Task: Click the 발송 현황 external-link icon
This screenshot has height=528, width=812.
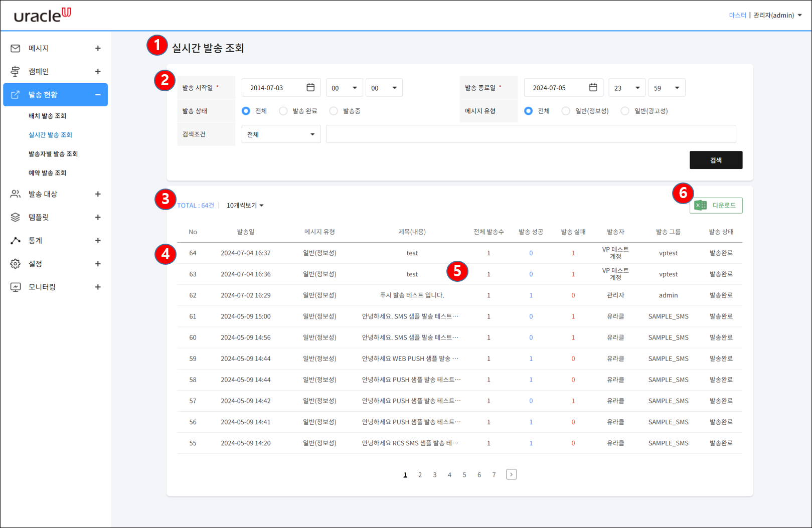Action: [16, 95]
